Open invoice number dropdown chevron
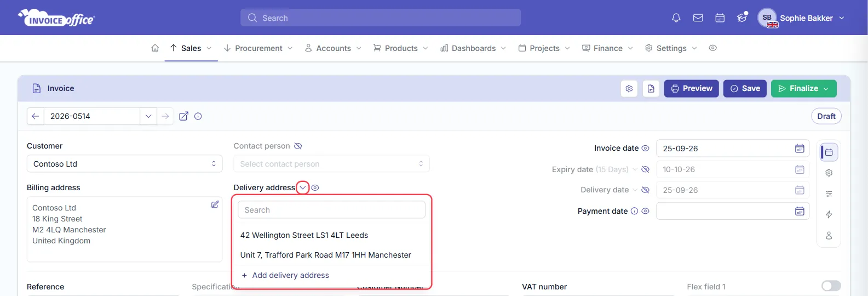Viewport: 868px width, 296px height. point(148,116)
